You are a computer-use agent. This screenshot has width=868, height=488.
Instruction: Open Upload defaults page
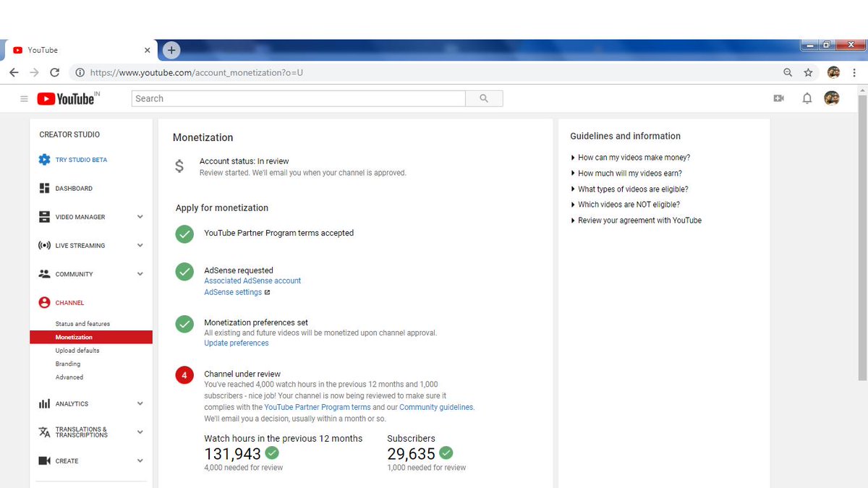coord(77,351)
